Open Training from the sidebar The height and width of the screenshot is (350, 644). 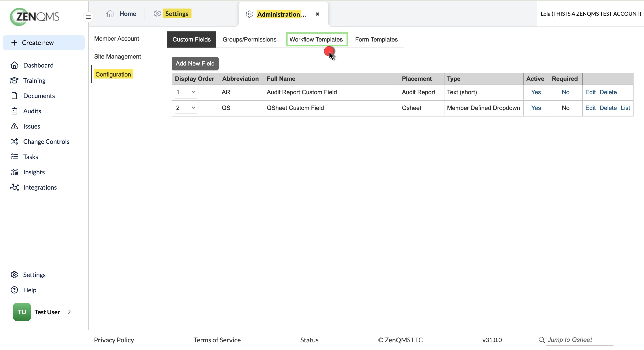pos(34,81)
